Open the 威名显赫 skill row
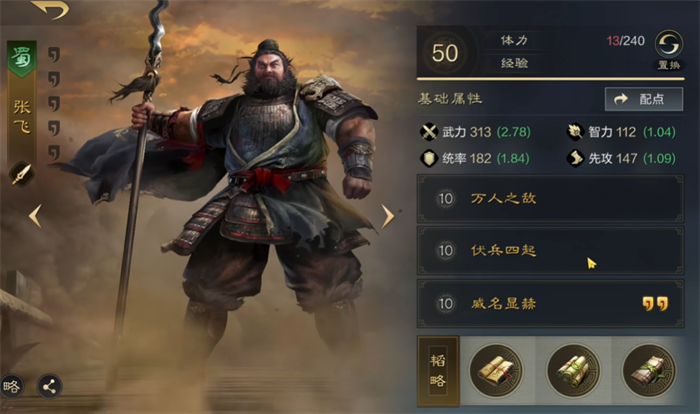This screenshot has width=700, height=414. (550, 304)
